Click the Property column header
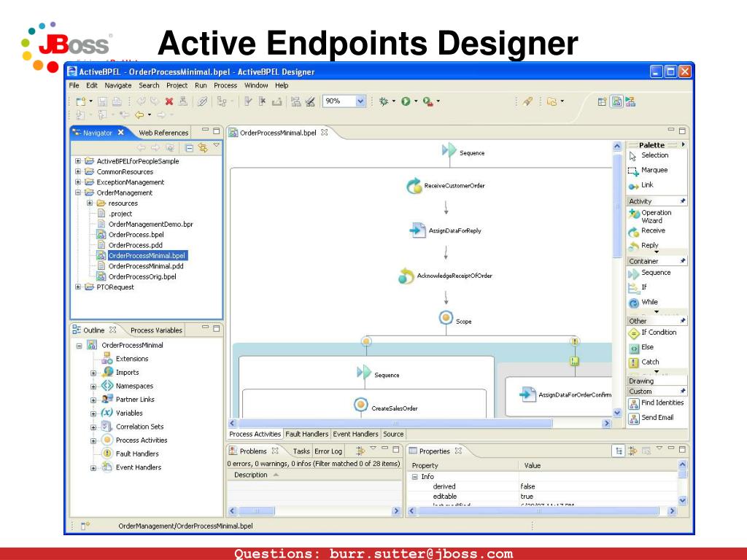 click(463, 466)
